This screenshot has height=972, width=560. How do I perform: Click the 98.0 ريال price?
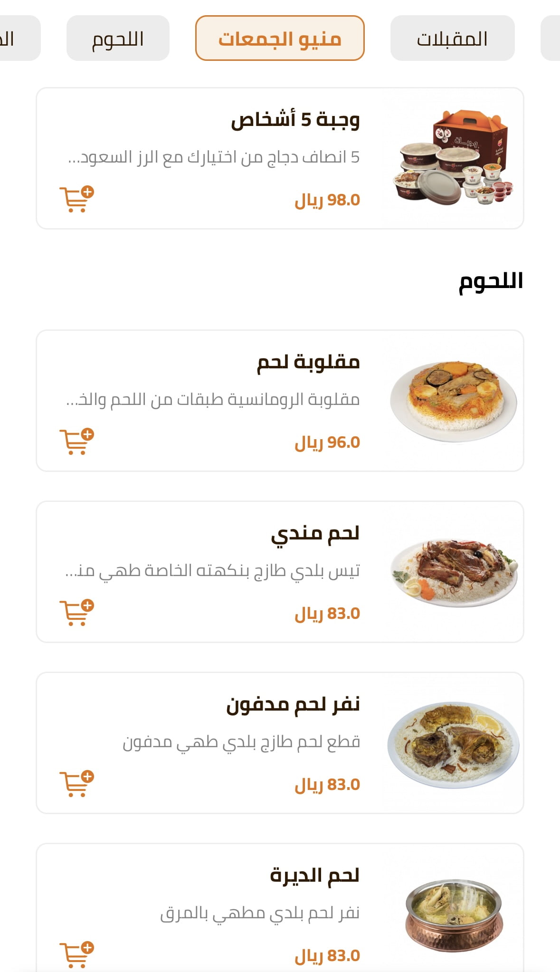click(327, 200)
